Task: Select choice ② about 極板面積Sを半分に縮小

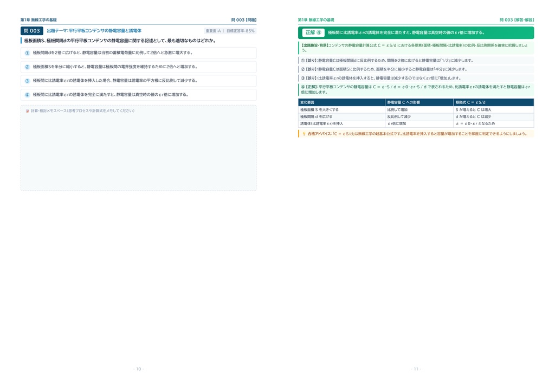Action: click(x=138, y=67)
